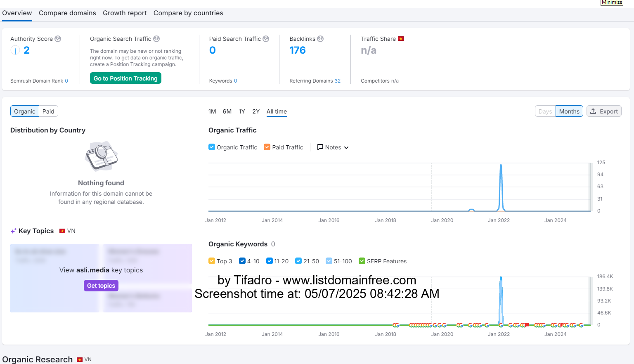Viewport: 634px width, 364px height.
Task: Open Backlinks info icon
Action: [x=320, y=39]
